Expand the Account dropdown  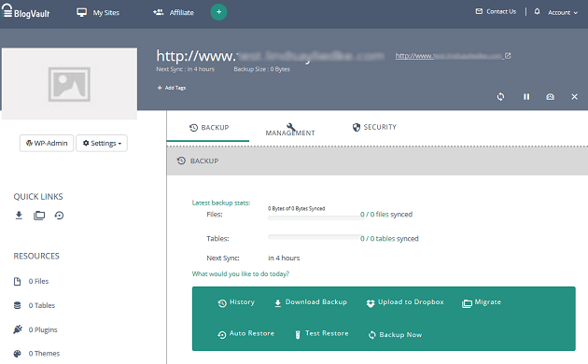(563, 12)
